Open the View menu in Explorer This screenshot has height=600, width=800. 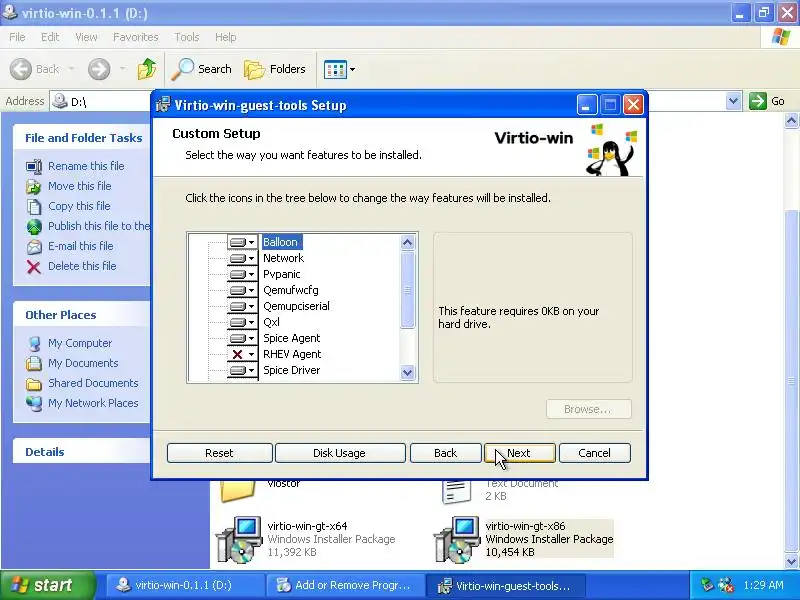pyautogui.click(x=86, y=37)
